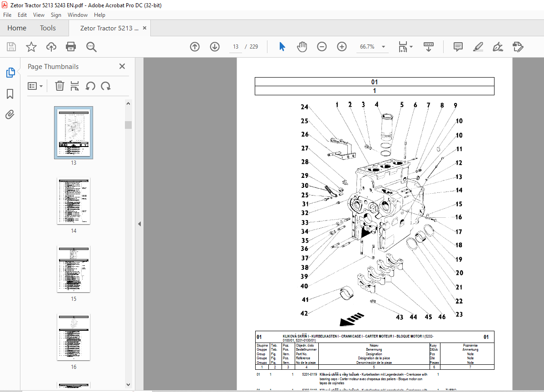Add document to starred favorites
The width and height of the screenshot is (544, 392).
[x=31, y=47]
